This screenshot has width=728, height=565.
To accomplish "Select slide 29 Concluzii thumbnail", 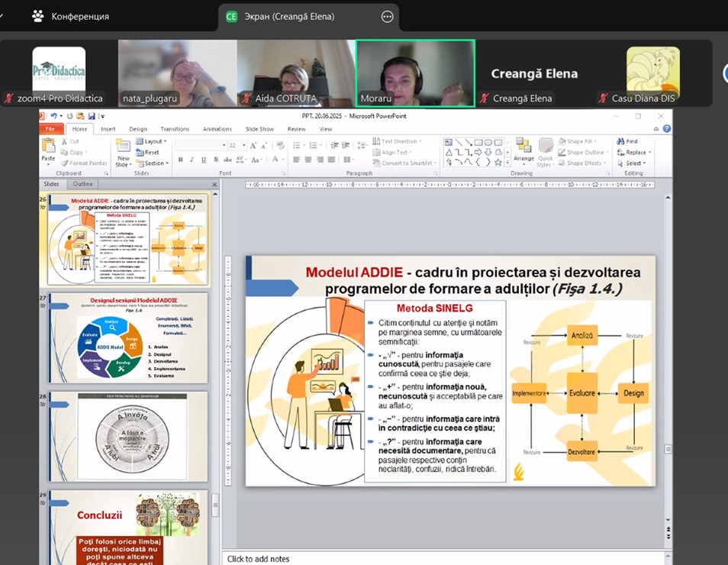I will pos(128,528).
